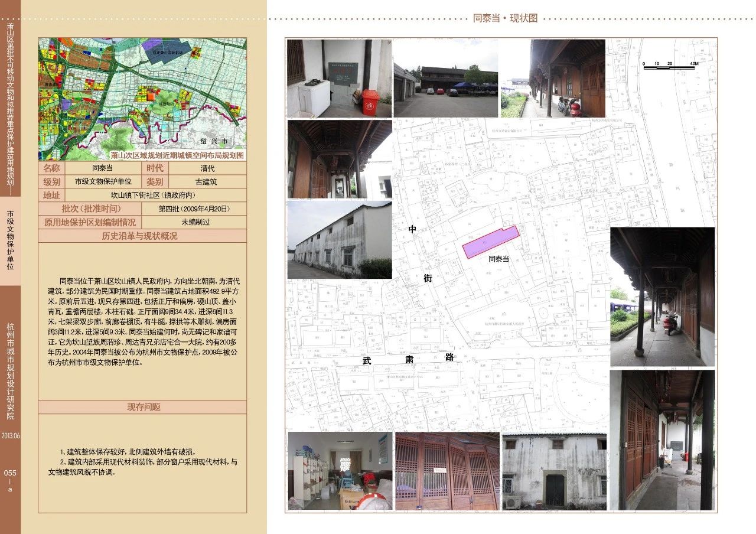Select the 级别 field label

(x=51, y=181)
